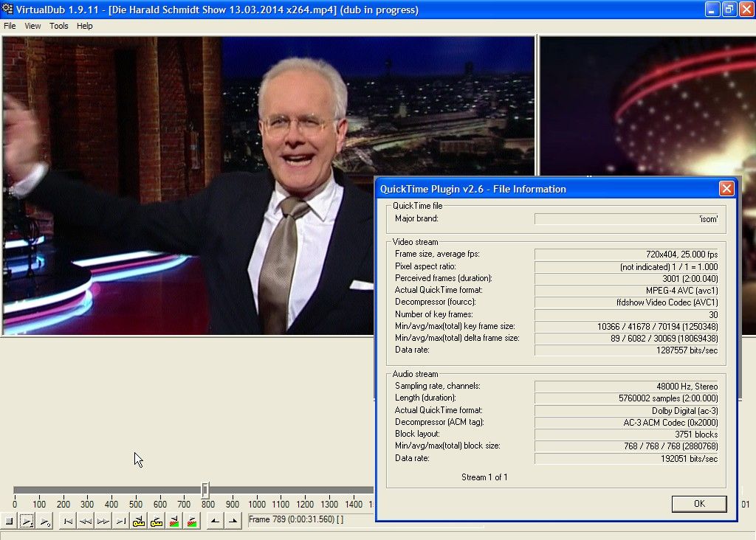Click the Stop playback button
Image resolution: width=756 pixels, height=540 pixels.
pyautogui.click(x=9, y=521)
